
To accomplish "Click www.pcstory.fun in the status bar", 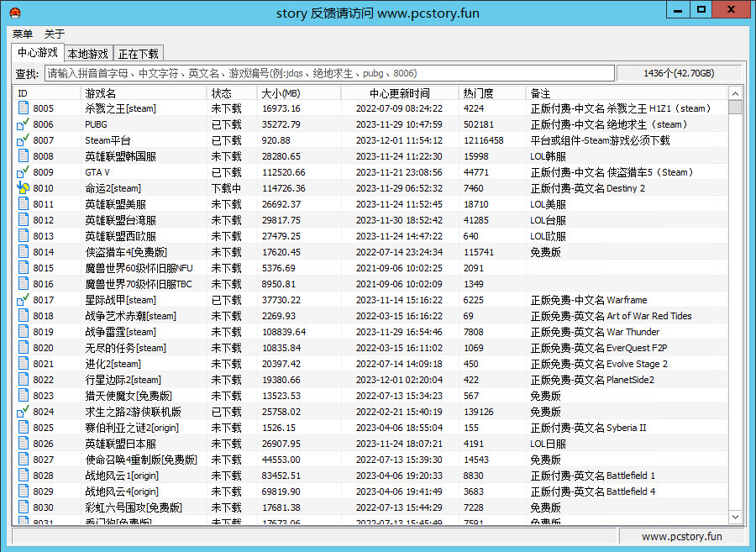I will coord(681,536).
